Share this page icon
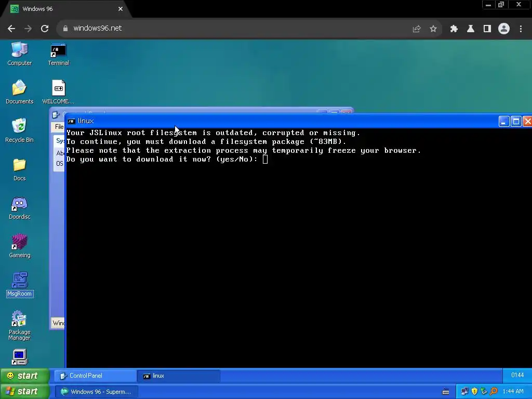532x399 pixels. click(x=417, y=29)
